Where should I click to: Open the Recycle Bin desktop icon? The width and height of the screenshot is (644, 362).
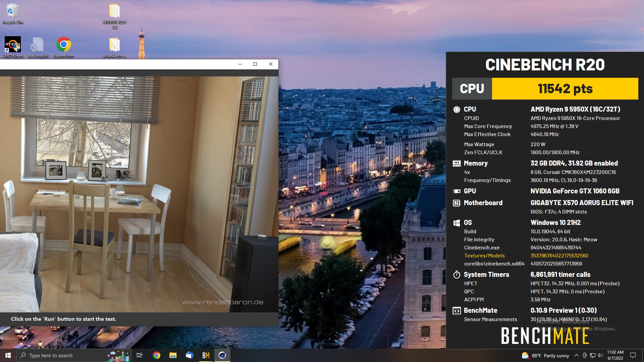coord(13,13)
